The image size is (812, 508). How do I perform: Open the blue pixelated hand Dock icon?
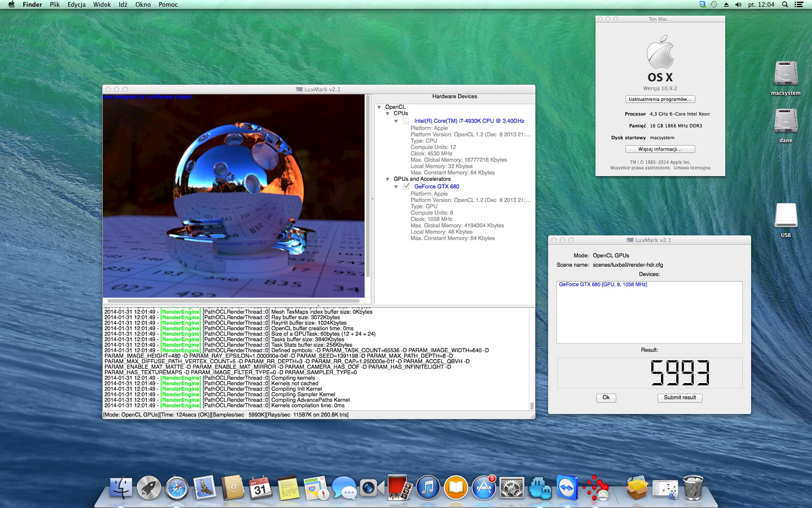coord(539,488)
